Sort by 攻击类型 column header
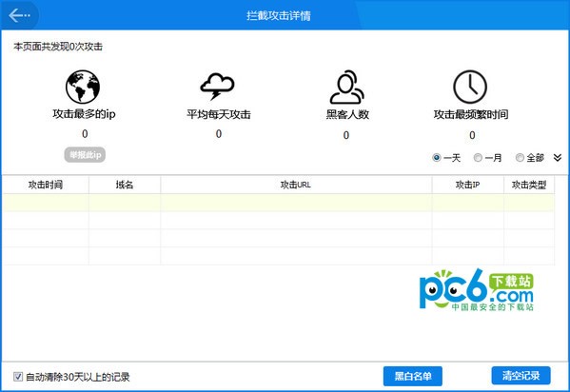The width and height of the screenshot is (570, 392). click(529, 185)
